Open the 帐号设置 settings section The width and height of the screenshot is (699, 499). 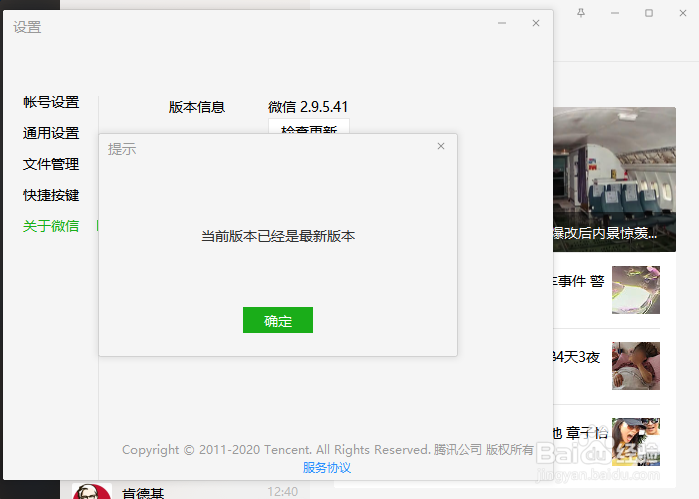pyautogui.click(x=51, y=102)
